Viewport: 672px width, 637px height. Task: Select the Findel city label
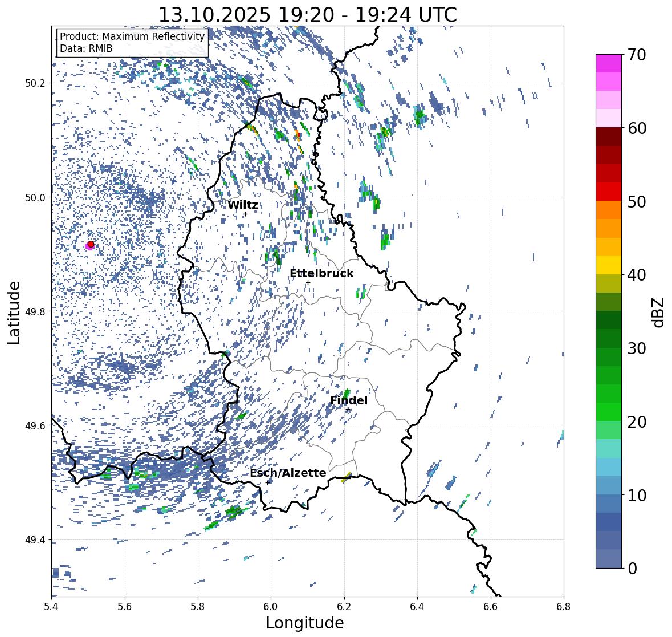click(348, 400)
